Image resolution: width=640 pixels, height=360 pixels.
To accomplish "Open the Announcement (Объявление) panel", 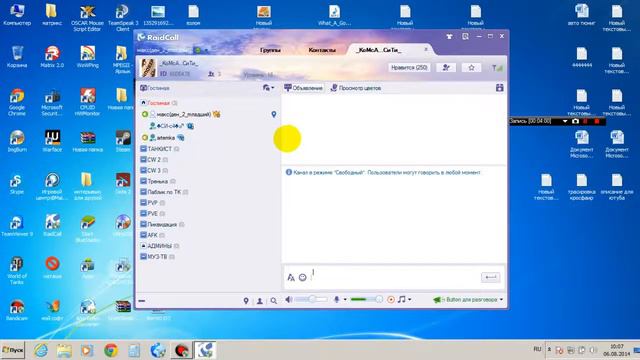I will [303, 88].
